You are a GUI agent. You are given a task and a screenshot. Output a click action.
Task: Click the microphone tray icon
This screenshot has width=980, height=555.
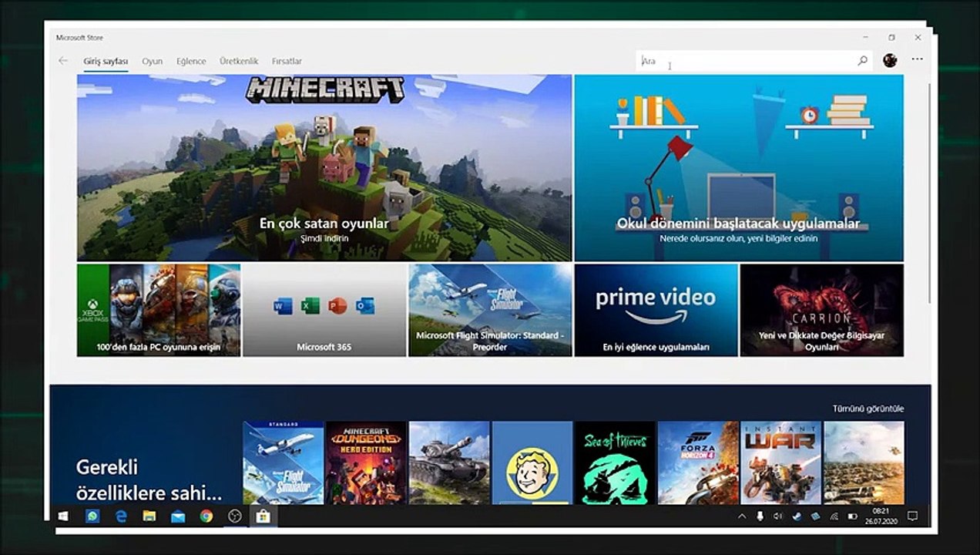click(x=760, y=516)
